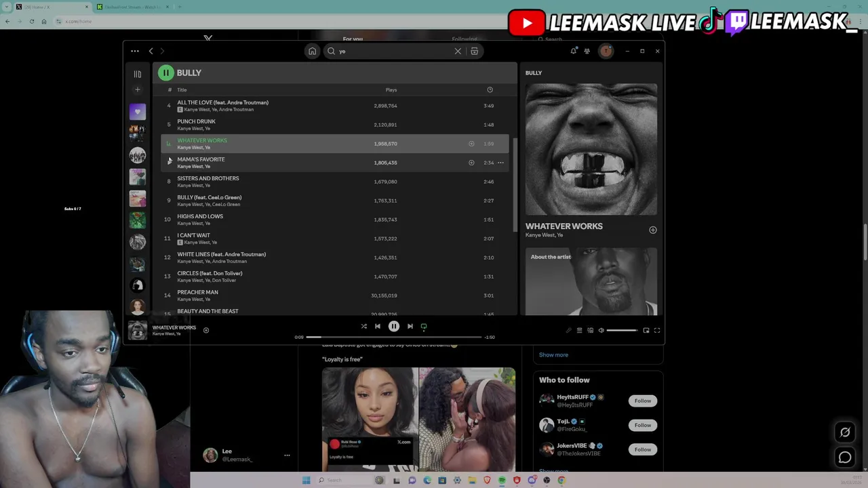Enter Spotify full screen view
868x488 pixels.
pyautogui.click(x=657, y=330)
